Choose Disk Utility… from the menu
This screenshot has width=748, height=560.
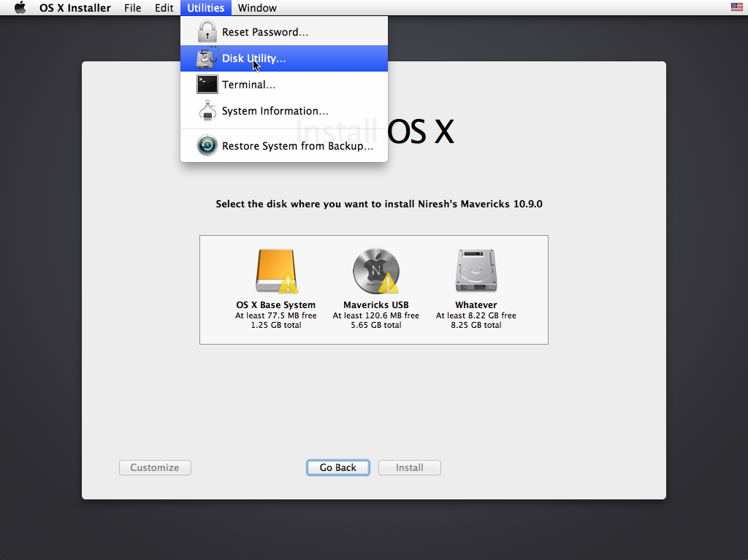click(x=284, y=58)
